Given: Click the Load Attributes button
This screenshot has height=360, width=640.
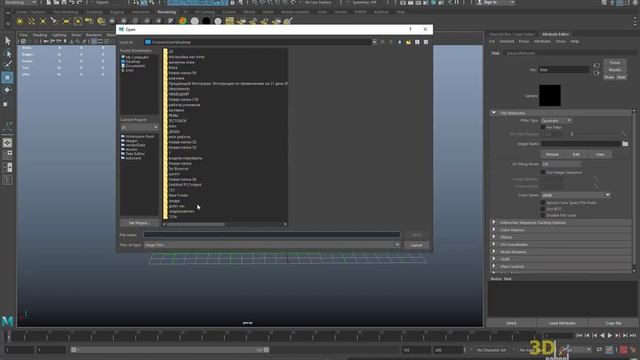Looking at the screenshot, I should (x=562, y=323).
